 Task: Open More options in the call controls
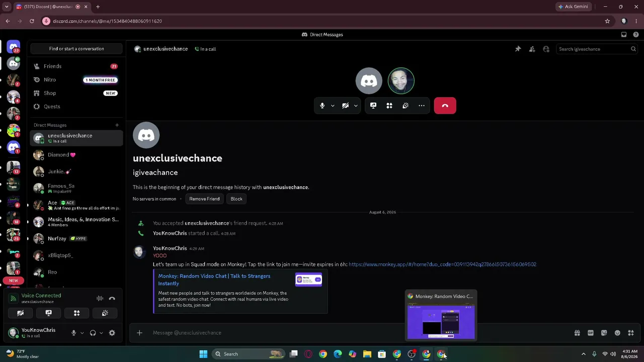point(422,106)
